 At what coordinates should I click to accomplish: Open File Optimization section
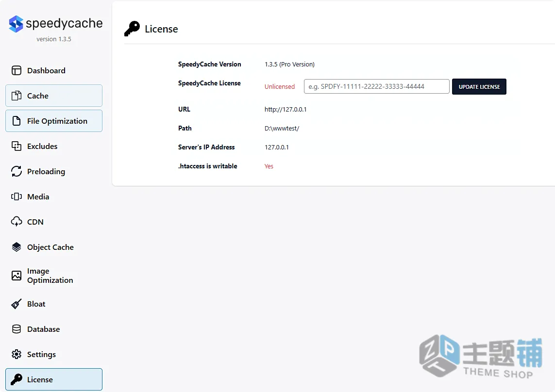54,121
